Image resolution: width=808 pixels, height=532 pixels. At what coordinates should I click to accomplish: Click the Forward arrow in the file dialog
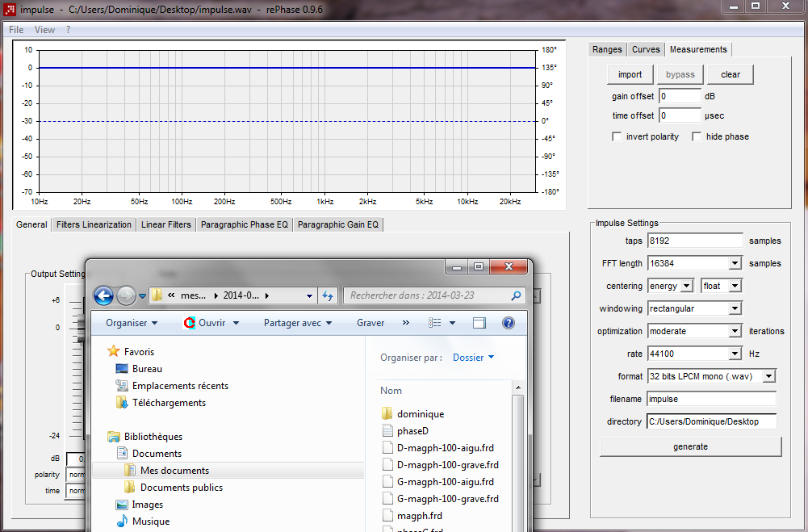click(126, 295)
